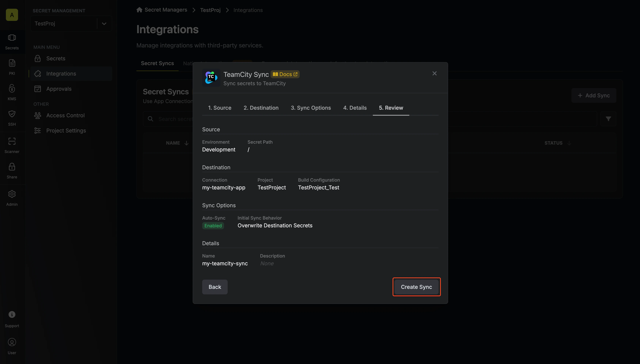Viewport: 640px width, 364px height.
Task: Sort by NAME column arrow
Action: point(186,143)
